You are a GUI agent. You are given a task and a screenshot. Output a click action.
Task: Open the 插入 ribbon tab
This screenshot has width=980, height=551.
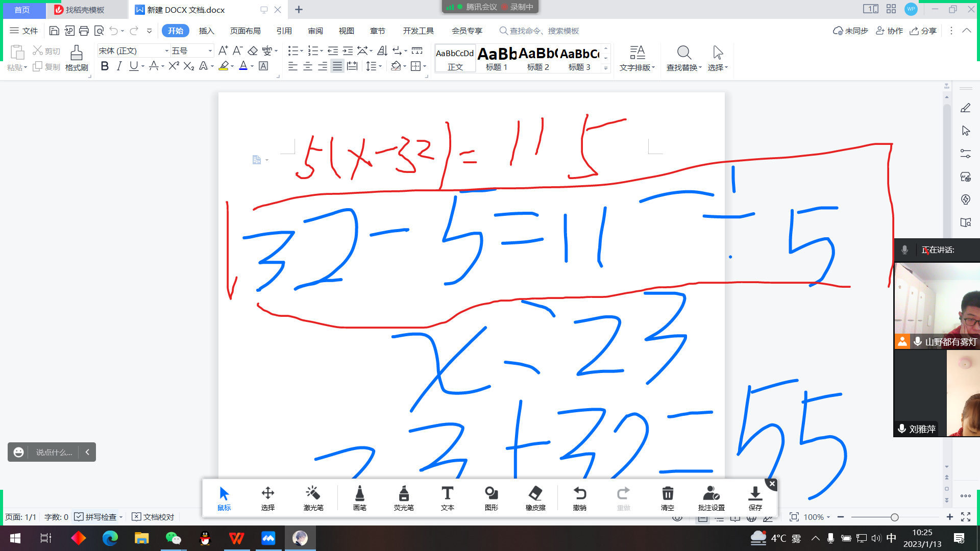coord(206,31)
